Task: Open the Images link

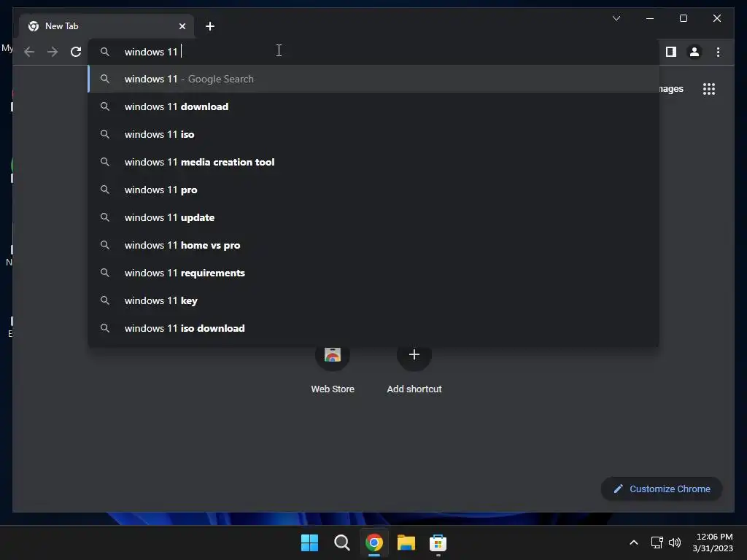Action: (x=671, y=89)
